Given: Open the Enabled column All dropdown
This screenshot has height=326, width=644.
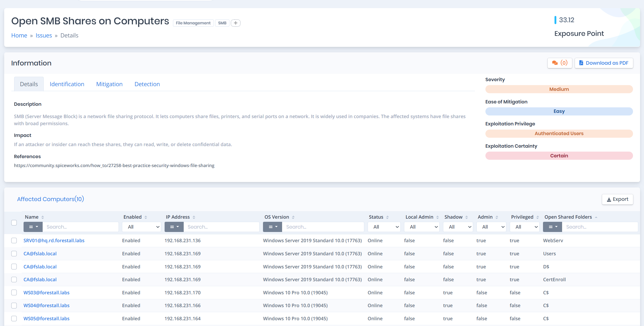Looking at the screenshot, I should coord(141,227).
